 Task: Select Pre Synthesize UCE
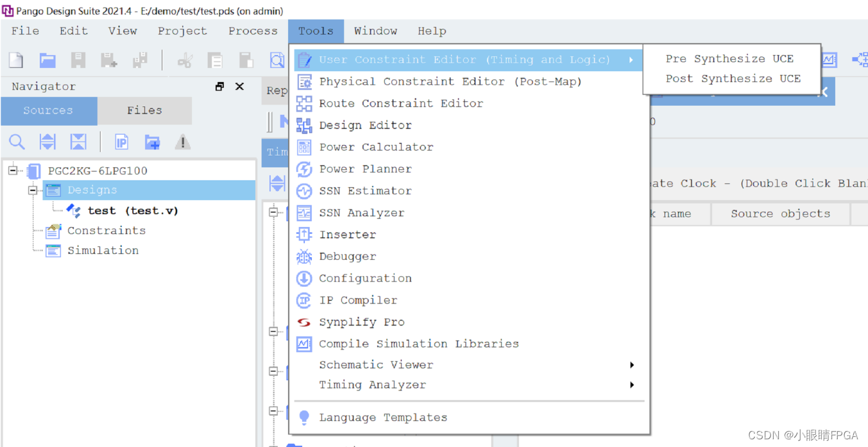click(729, 58)
